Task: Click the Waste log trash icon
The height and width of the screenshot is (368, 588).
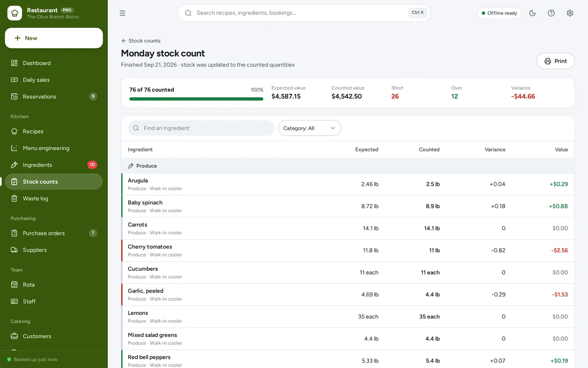Action: click(x=14, y=199)
